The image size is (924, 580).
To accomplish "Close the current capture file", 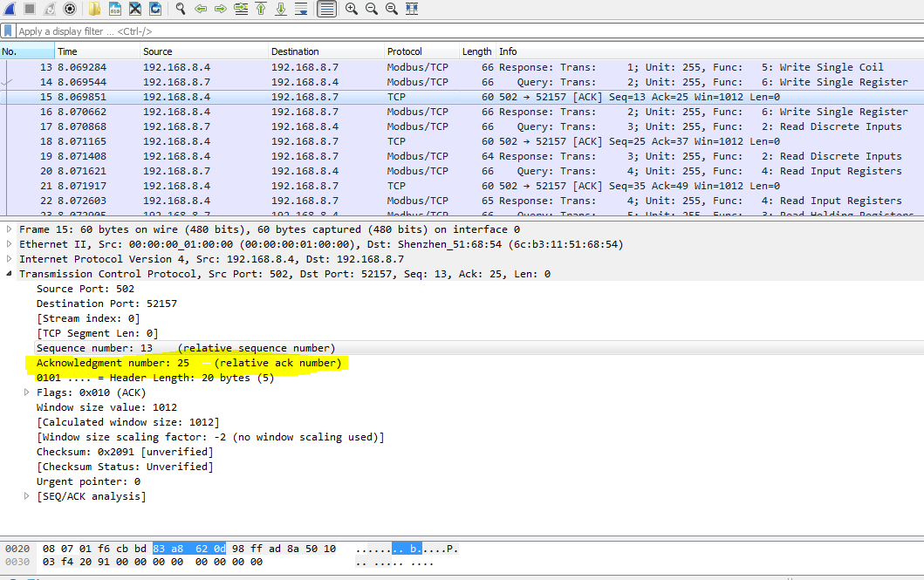I will click(x=135, y=8).
